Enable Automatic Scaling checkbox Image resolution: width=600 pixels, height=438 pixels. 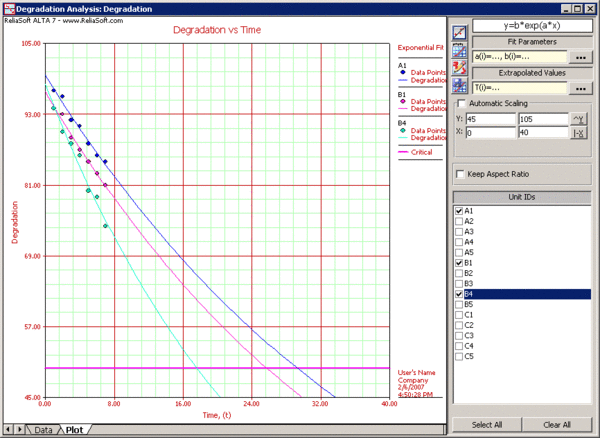(461, 103)
